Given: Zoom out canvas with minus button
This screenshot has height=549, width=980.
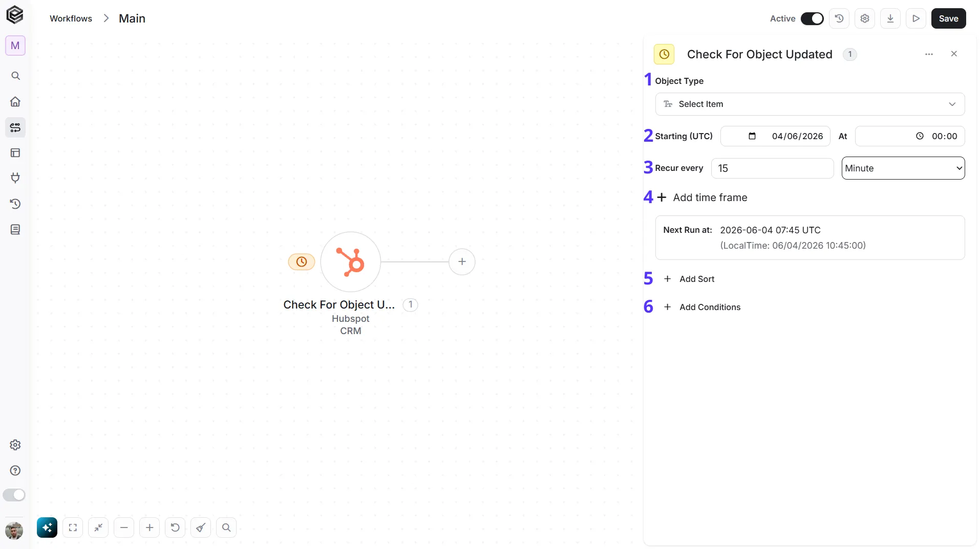Looking at the screenshot, I should point(124,528).
